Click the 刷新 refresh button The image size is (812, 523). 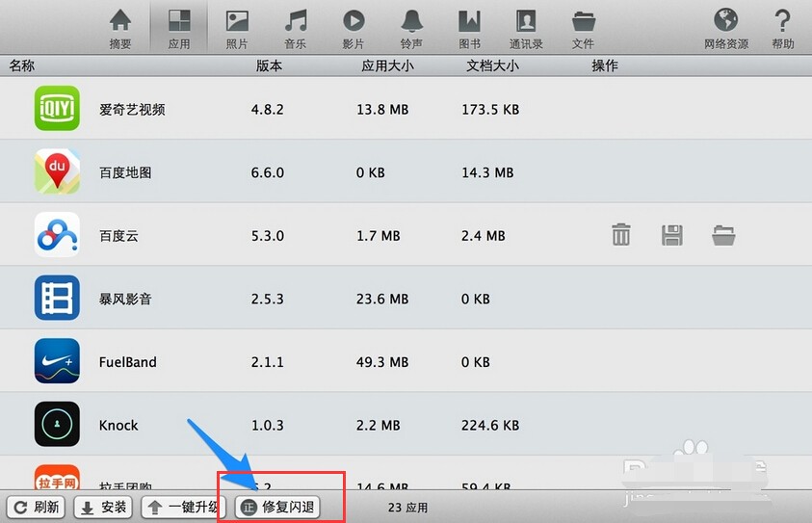pos(36,507)
